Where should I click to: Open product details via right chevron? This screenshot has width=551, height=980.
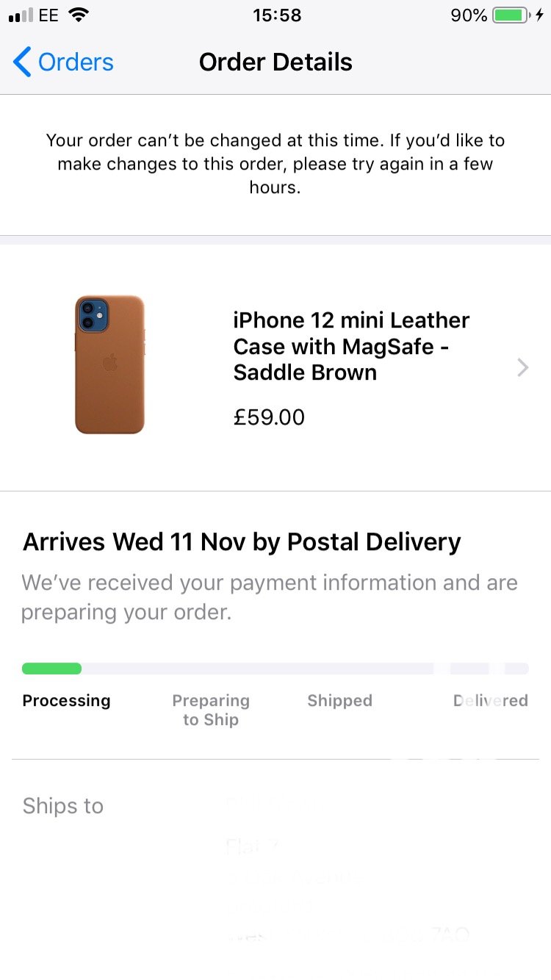point(523,367)
